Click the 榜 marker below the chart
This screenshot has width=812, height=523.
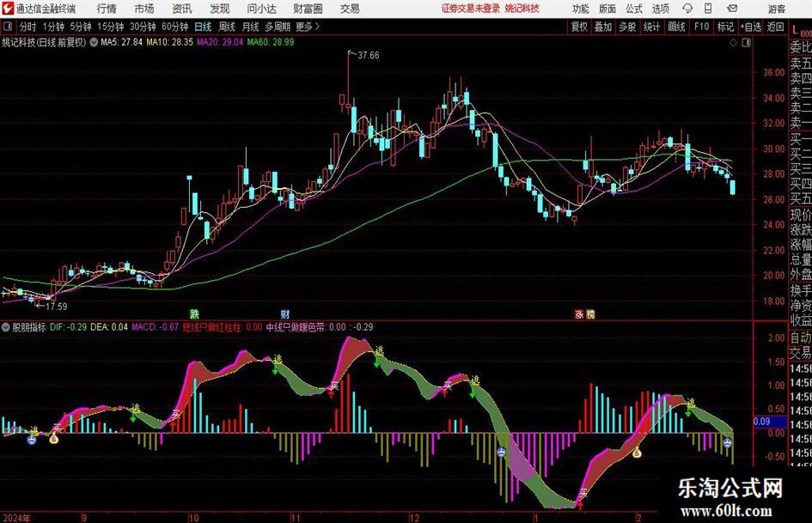pyautogui.click(x=590, y=313)
